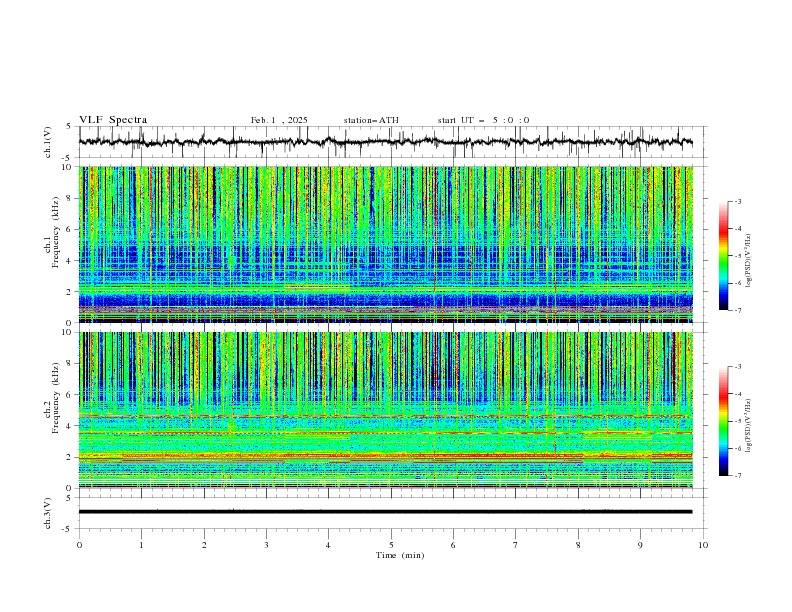Click the "VLF Spectra" title text
Image resolution: width=792 pixels, height=612 pixels.
coord(113,120)
